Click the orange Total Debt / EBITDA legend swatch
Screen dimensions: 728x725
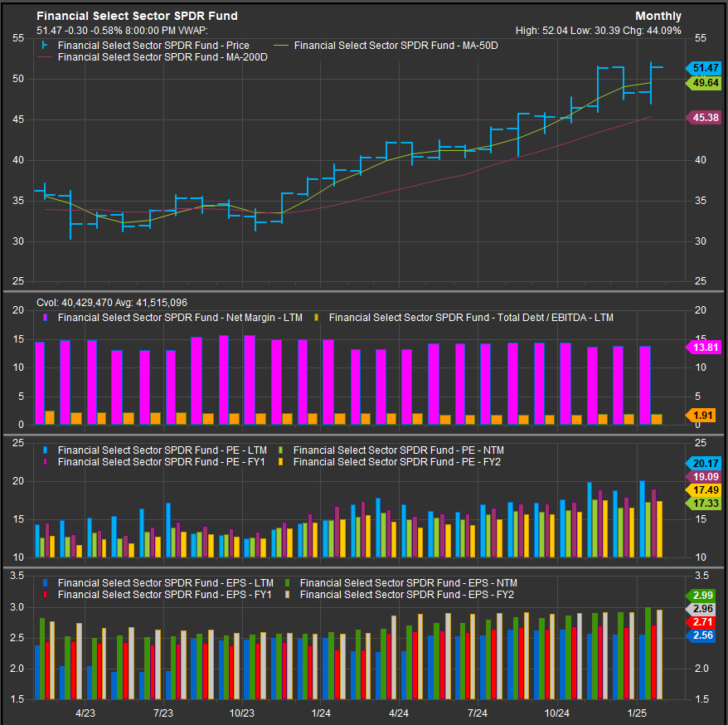pyautogui.click(x=316, y=318)
